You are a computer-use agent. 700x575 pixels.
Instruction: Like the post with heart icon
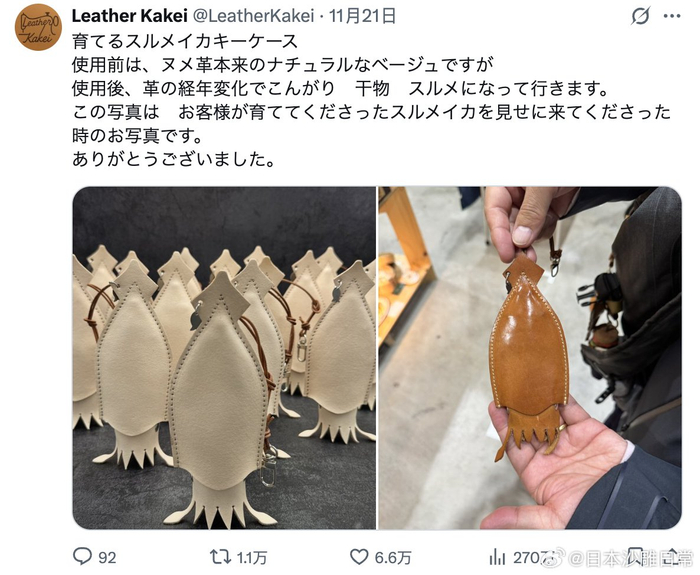358,557
